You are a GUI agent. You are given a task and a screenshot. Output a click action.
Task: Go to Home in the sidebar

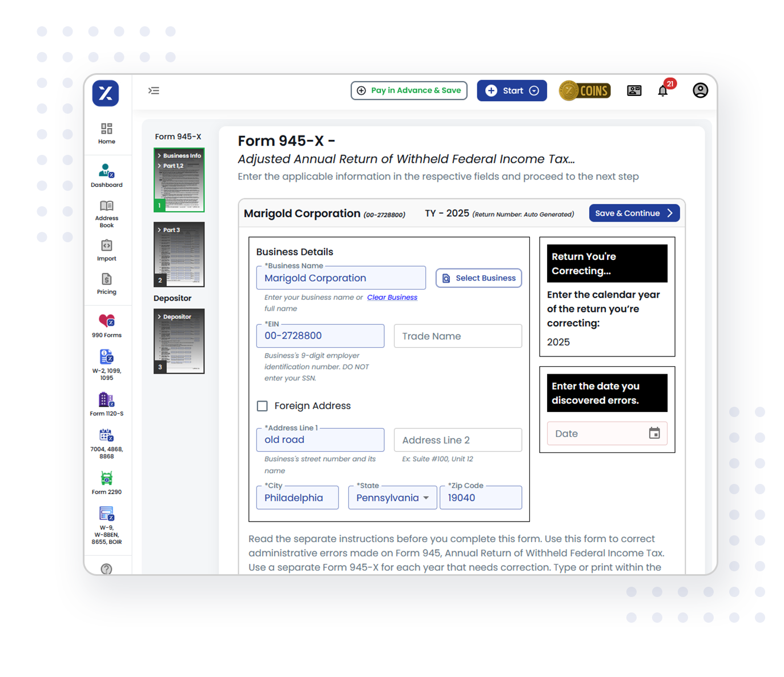click(x=106, y=133)
